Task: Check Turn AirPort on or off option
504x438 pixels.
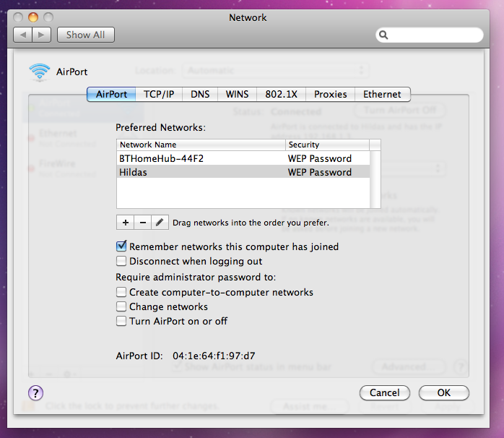Action: [121, 321]
